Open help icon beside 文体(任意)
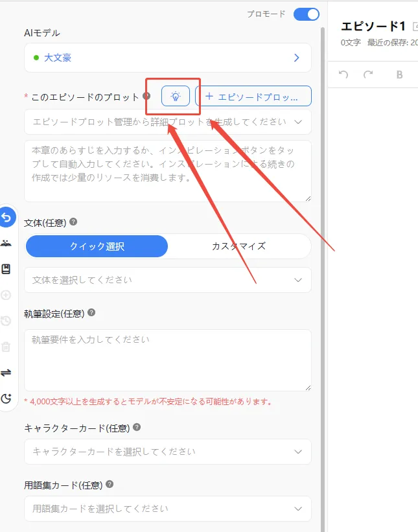 (73, 222)
